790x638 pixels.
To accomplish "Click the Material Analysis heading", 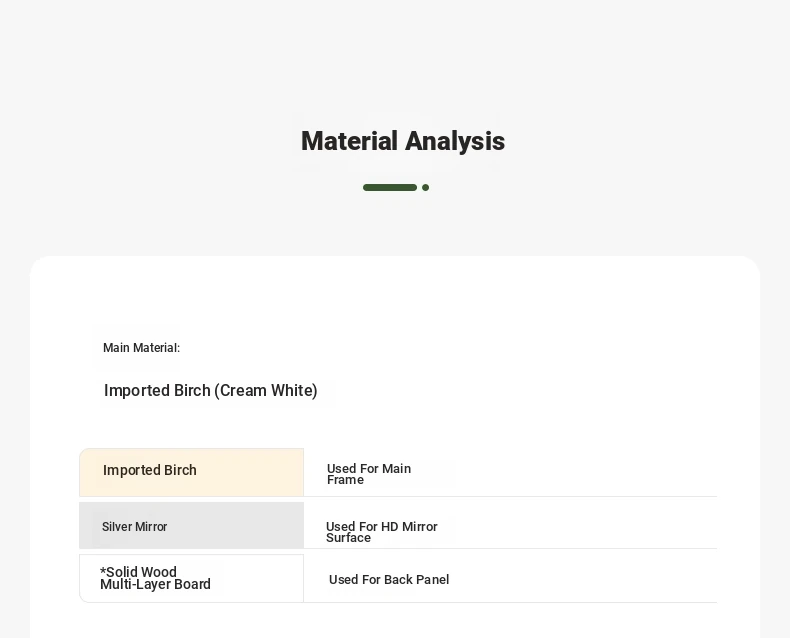I will [x=403, y=141].
